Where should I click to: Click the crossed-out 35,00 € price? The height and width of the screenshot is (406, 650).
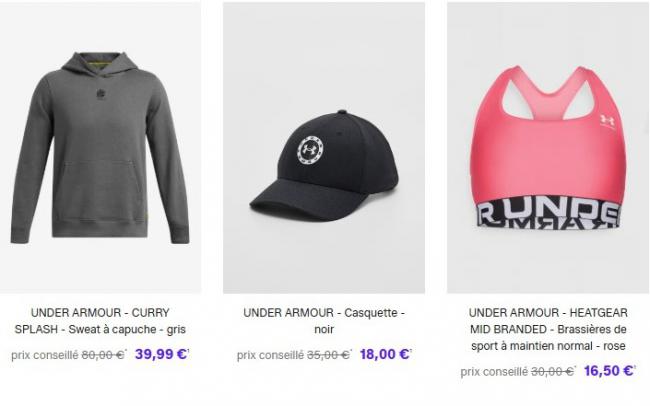click(329, 355)
